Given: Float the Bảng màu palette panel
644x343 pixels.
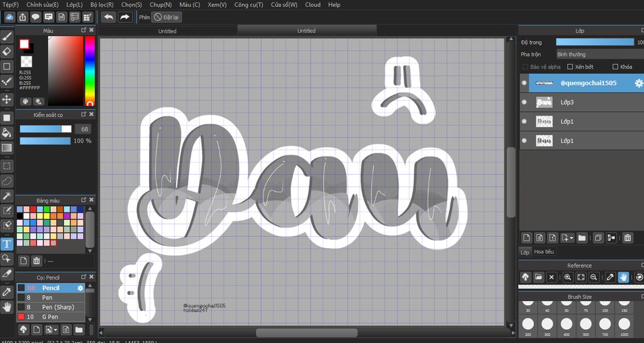Looking at the screenshot, I should 84,199.
